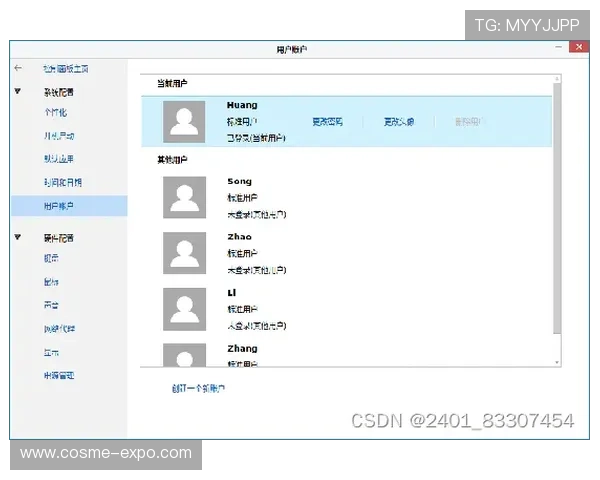Click the back arrow beside control panel home

click(x=18, y=68)
